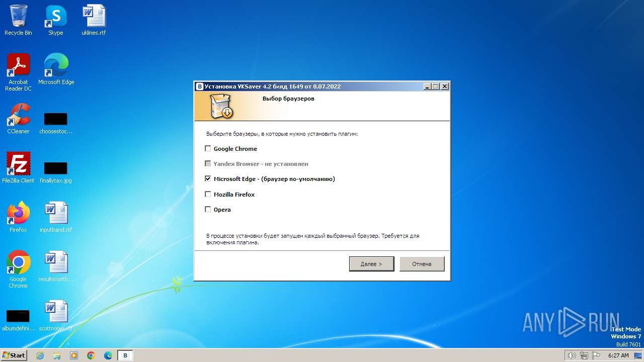Screen dimensions: 644x362
Task: Select the FileZilla Client shortcut
Action: (x=18, y=167)
